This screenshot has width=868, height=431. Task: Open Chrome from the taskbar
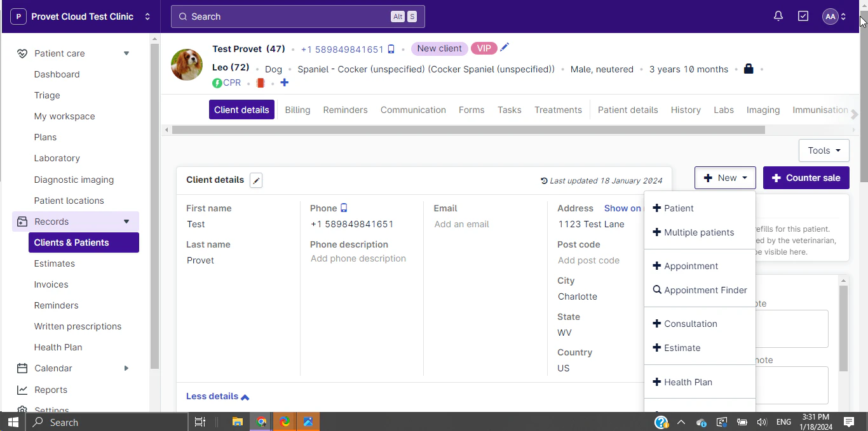tap(261, 421)
